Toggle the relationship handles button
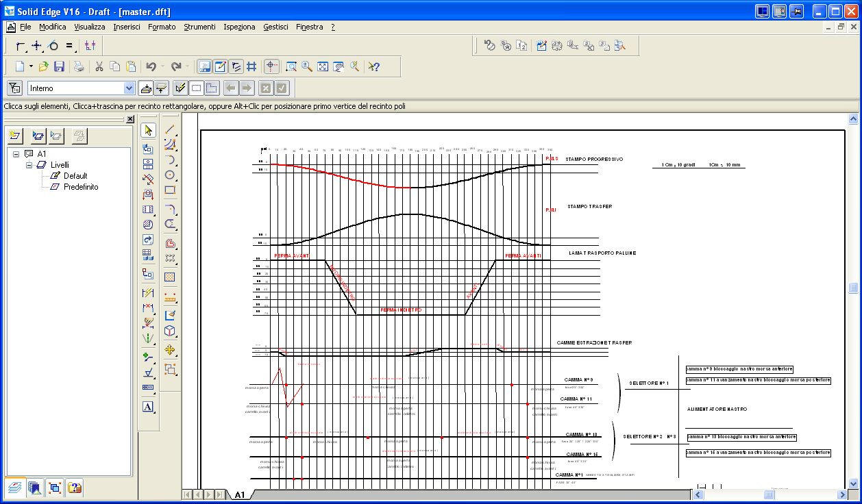 236,66
